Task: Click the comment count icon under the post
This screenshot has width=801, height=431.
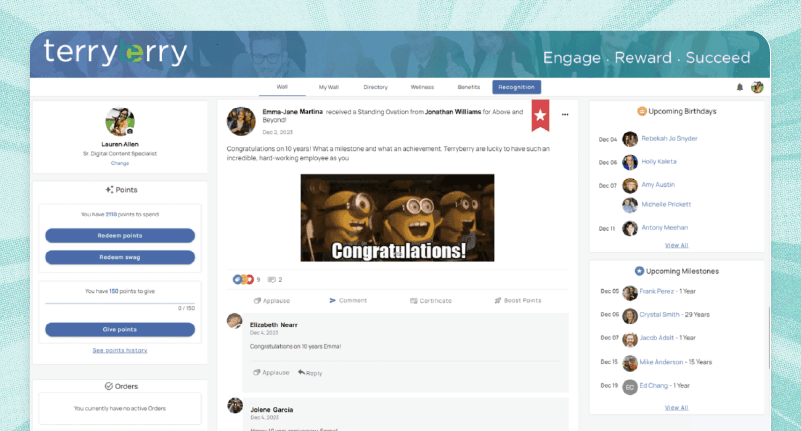Action: [x=274, y=280]
